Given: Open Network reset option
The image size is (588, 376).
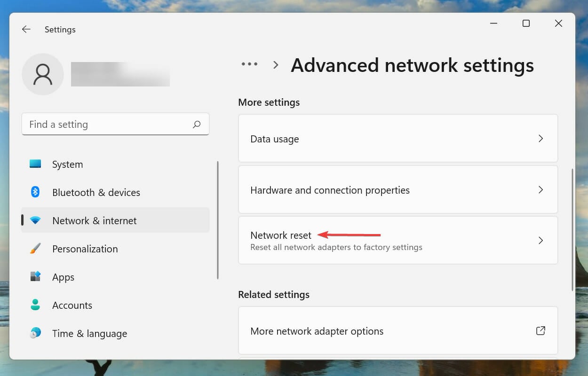Looking at the screenshot, I should tap(398, 240).
